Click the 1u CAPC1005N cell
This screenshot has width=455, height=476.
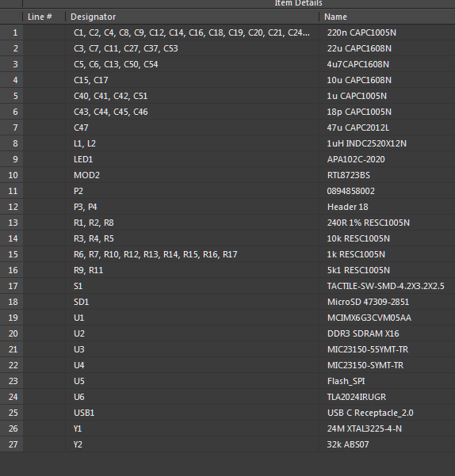point(388,96)
